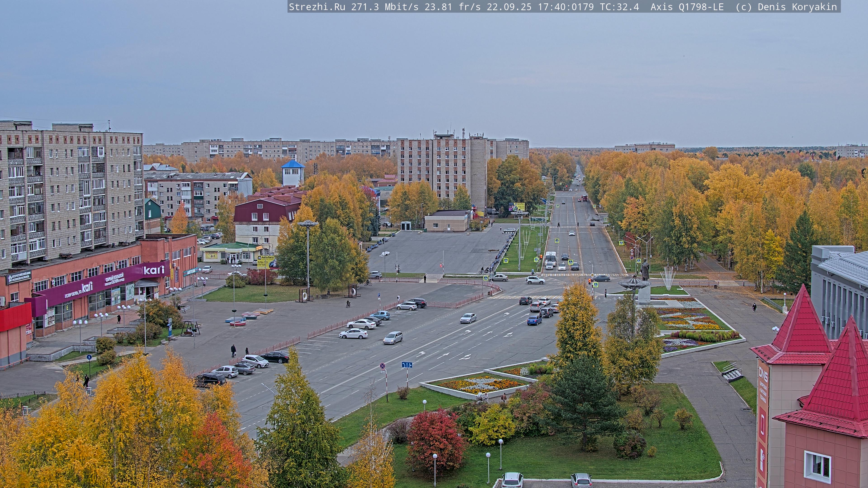Click the statue monument near the flowerbeds
868x488 pixels.
pos(645,270)
